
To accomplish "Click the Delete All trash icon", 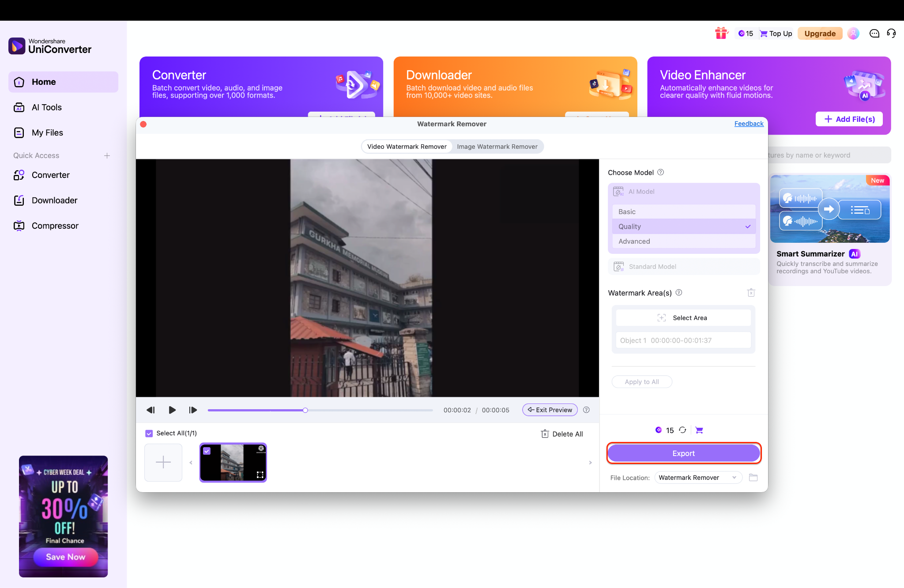I will (x=545, y=433).
